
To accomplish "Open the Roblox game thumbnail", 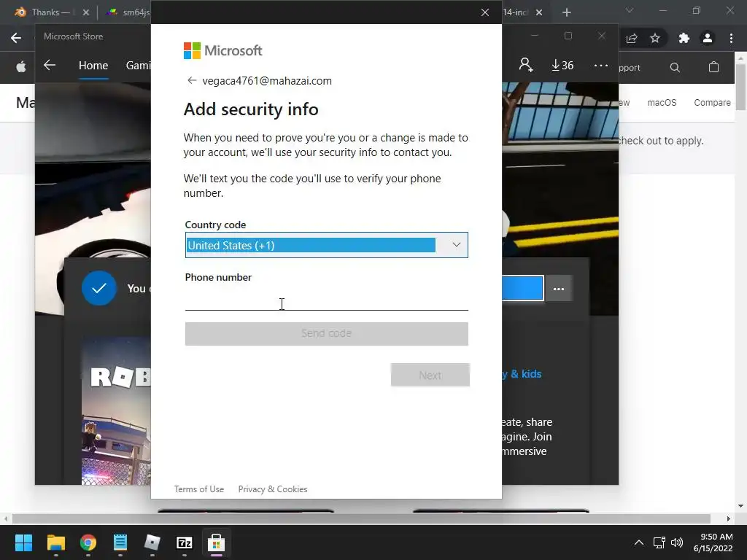I will pyautogui.click(x=116, y=411).
